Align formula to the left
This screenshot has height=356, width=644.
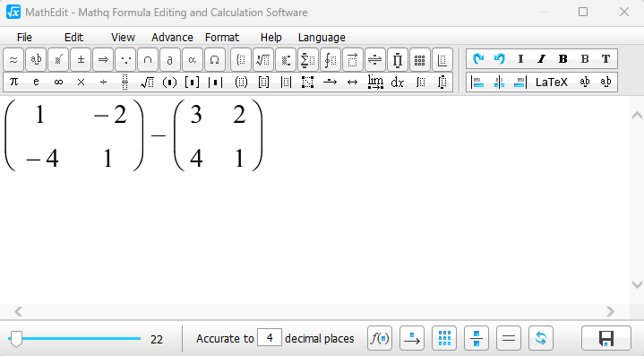pyautogui.click(x=477, y=82)
